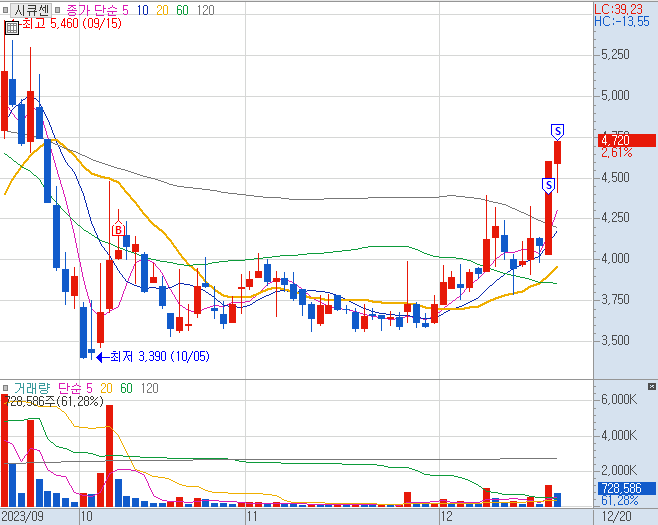Image resolution: width=658 pixels, height=525 pixels.
Task: Click the 4,250 price axis label
Action: click(615, 217)
